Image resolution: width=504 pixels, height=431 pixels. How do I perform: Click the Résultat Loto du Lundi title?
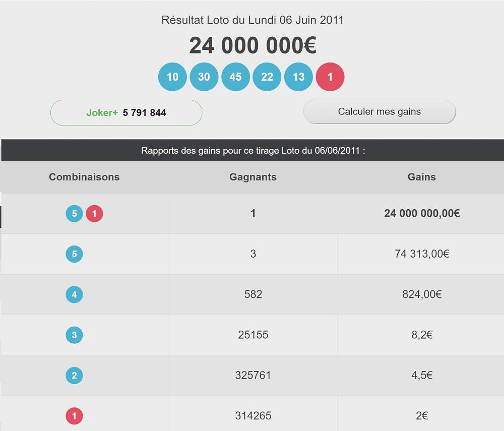[x=253, y=21]
